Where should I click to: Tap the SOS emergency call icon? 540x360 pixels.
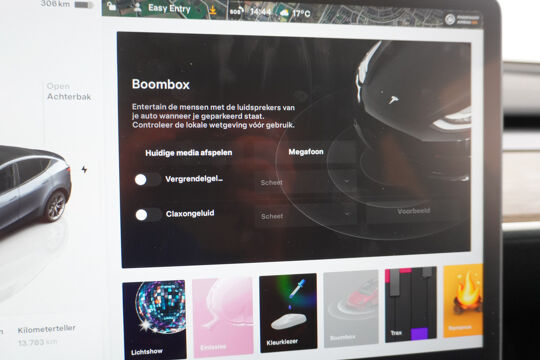[x=236, y=11]
